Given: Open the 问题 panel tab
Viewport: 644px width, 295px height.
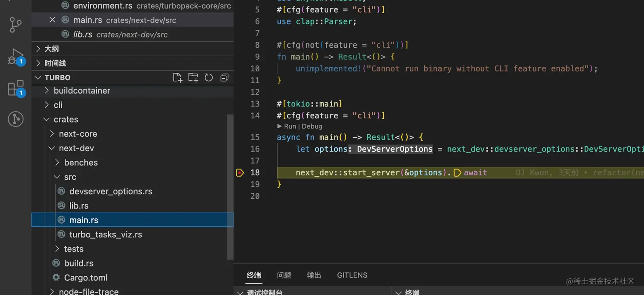Looking at the screenshot, I should [284, 275].
